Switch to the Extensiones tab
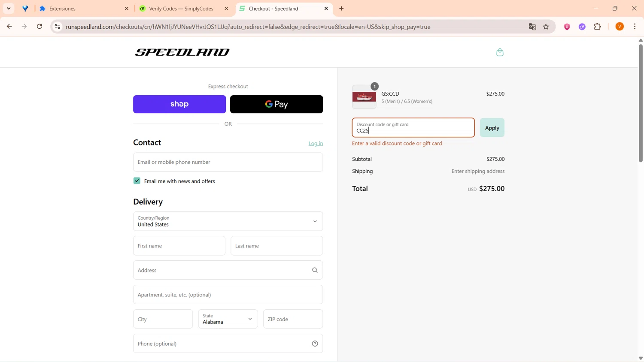644x362 pixels. [84, 9]
